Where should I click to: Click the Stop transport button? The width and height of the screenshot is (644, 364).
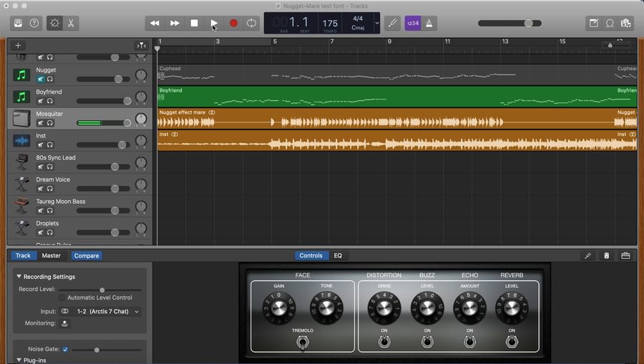pos(194,24)
